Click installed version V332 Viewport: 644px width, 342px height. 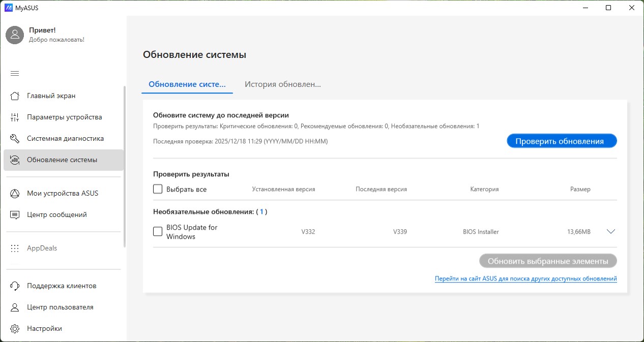(308, 232)
